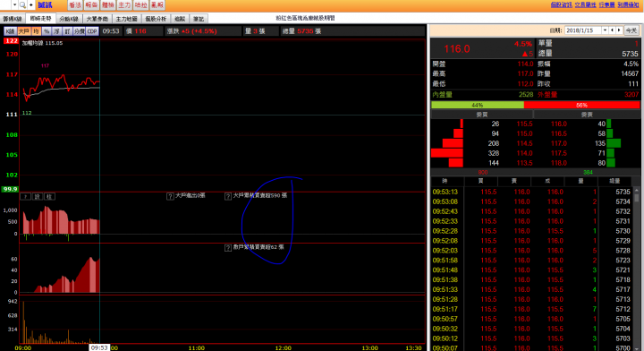Click the plus add icon beside search
The image size is (644, 351).
coord(30,5)
